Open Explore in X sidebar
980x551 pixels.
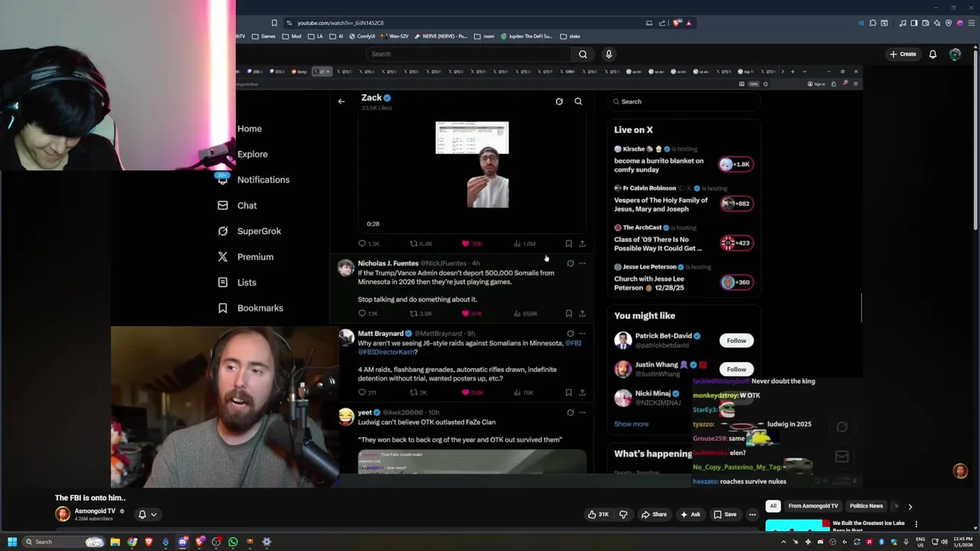[x=252, y=154]
